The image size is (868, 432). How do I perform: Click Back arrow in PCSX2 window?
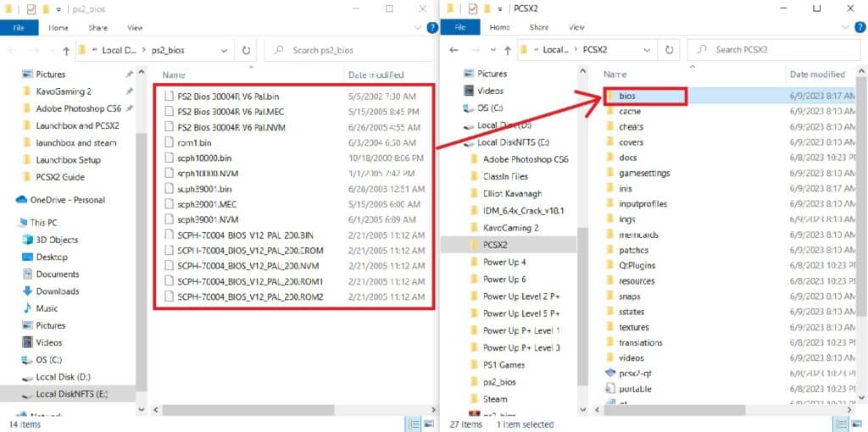click(454, 50)
